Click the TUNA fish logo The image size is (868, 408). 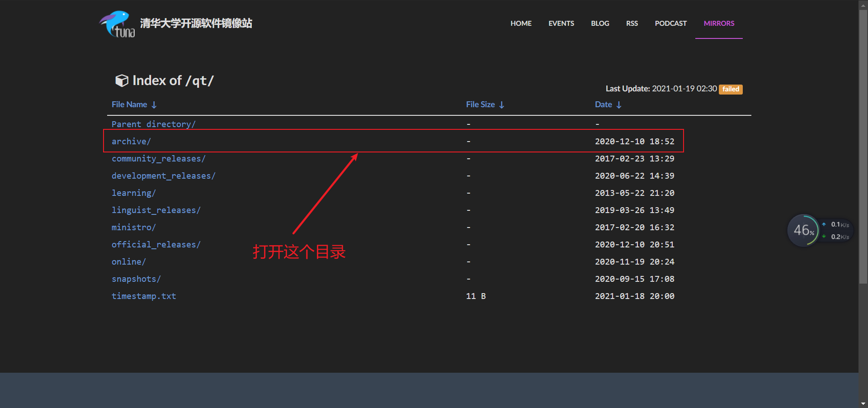pyautogui.click(x=116, y=24)
